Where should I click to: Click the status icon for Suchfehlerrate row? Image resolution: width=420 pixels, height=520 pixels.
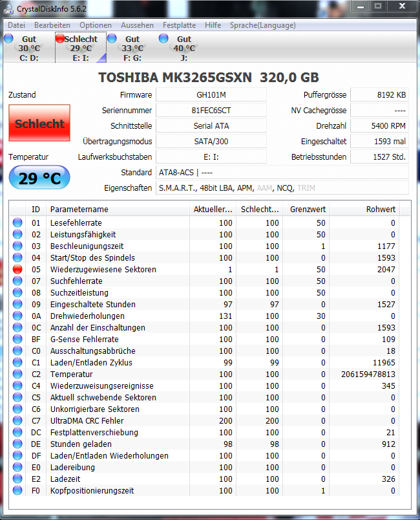17,281
